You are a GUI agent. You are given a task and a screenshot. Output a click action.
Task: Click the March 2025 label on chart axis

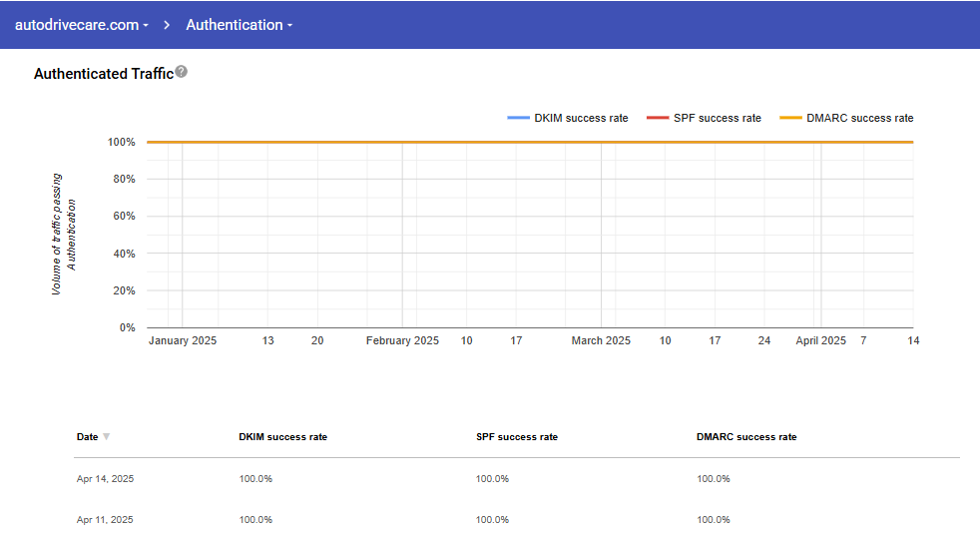pos(601,341)
